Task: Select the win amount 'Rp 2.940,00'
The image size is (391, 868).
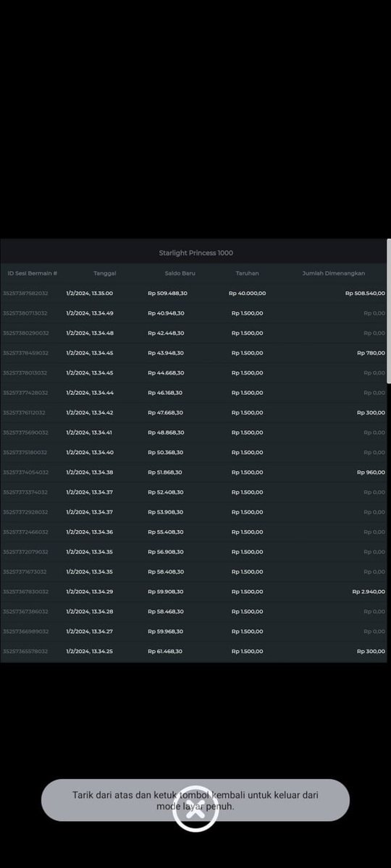Action: point(369,592)
